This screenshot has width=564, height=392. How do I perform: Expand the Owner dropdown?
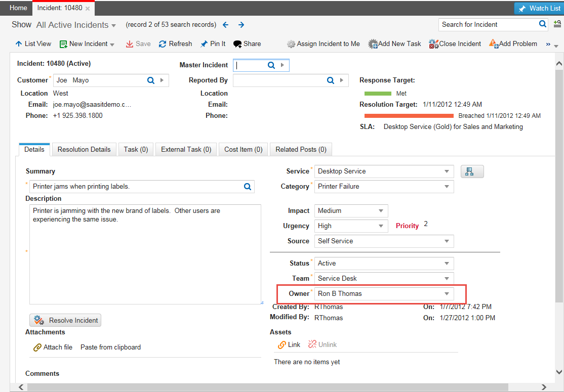pos(447,294)
